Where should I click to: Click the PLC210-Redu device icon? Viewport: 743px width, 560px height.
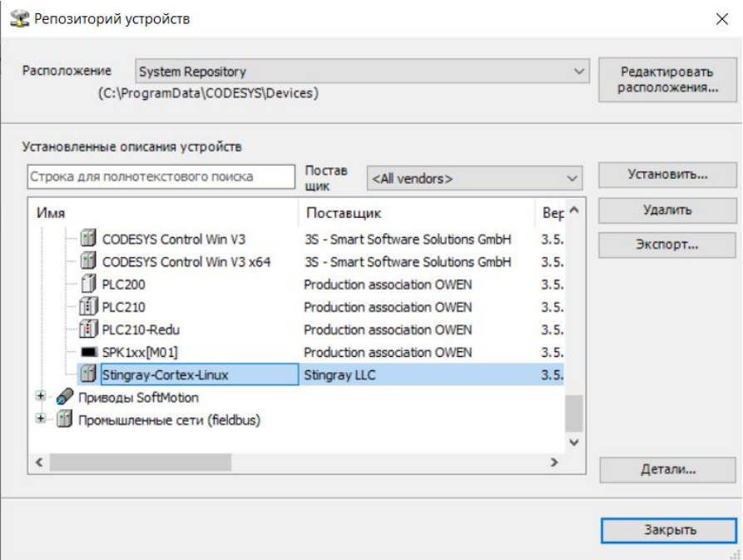coord(88,330)
